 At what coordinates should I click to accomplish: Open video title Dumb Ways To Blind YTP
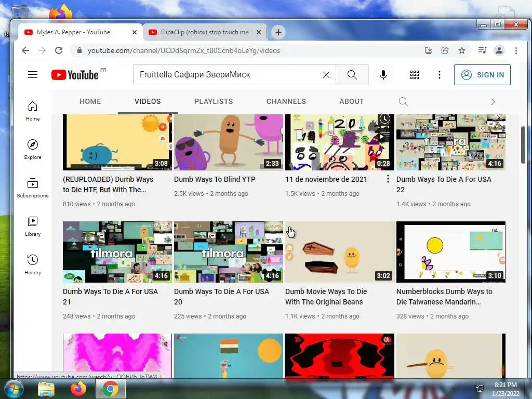215,179
